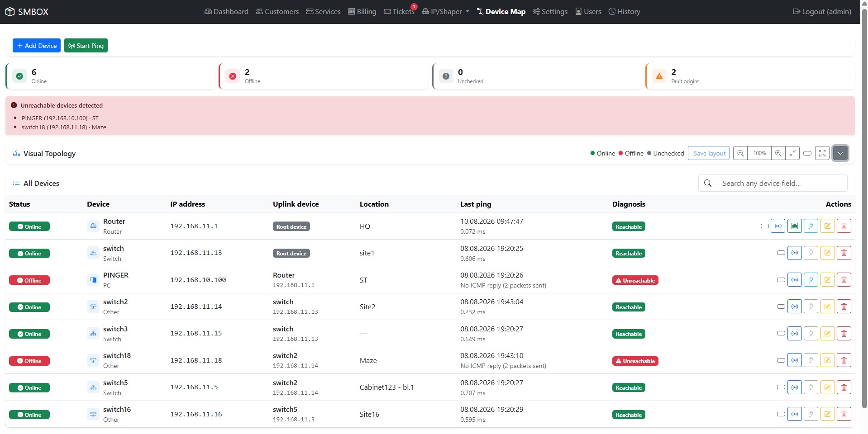
Task: Click the SMBOX logo
Action: (27, 12)
